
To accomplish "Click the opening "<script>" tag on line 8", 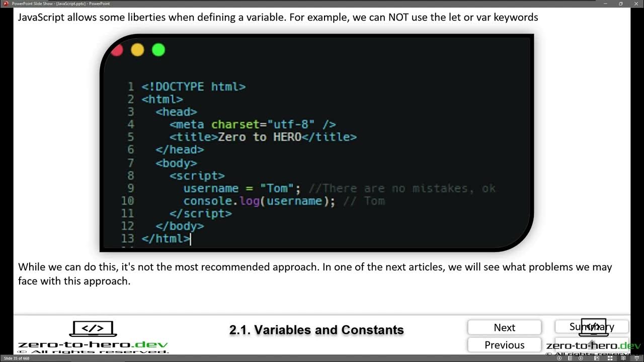I will [197, 175].
